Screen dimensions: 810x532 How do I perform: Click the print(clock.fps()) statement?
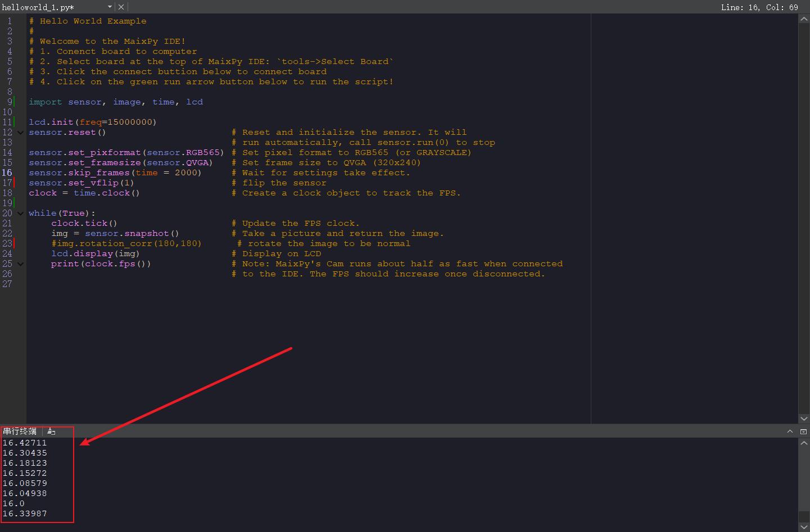pyautogui.click(x=101, y=263)
